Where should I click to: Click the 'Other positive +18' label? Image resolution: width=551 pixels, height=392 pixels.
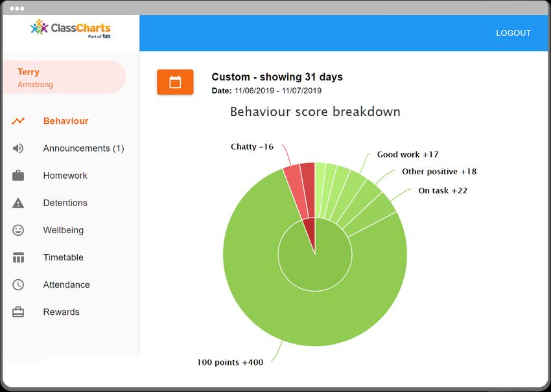440,172
